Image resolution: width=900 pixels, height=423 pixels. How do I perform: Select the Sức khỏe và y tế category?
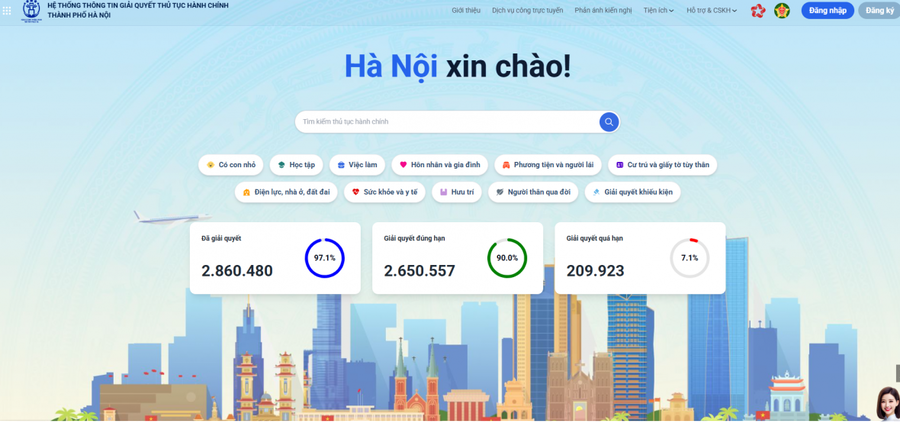385,192
